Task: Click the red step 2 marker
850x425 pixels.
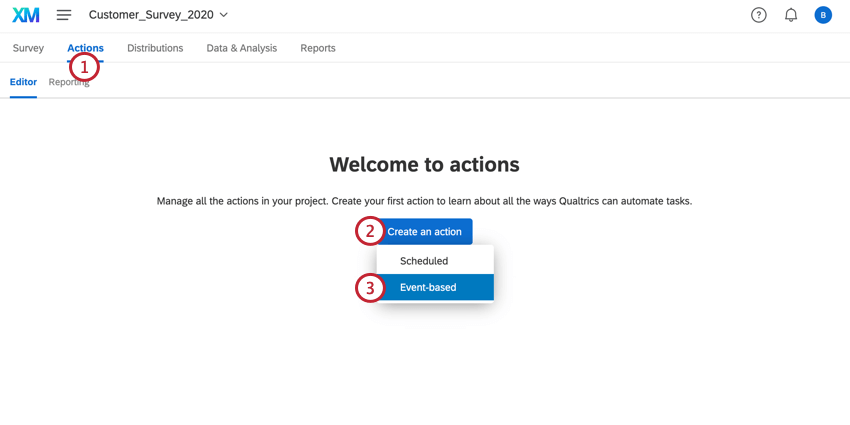Action: click(370, 231)
